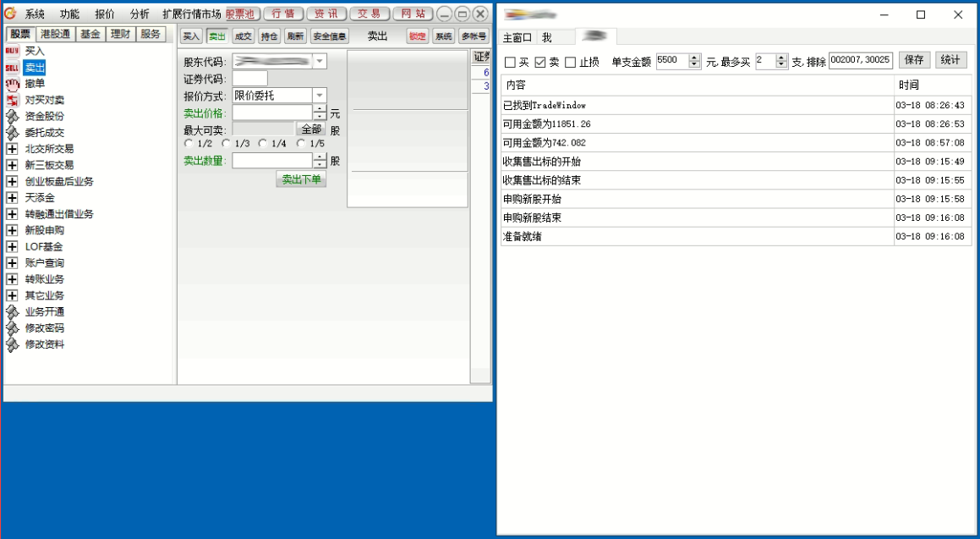Select the 1/2 quantity radio button
The height and width of the screenshot is (539, 980).
(x=189, y=144)
